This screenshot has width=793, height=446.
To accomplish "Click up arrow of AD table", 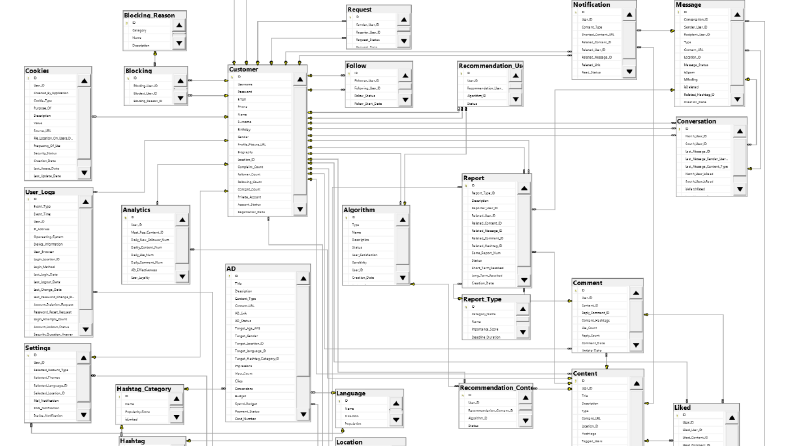I will point(303,279).
